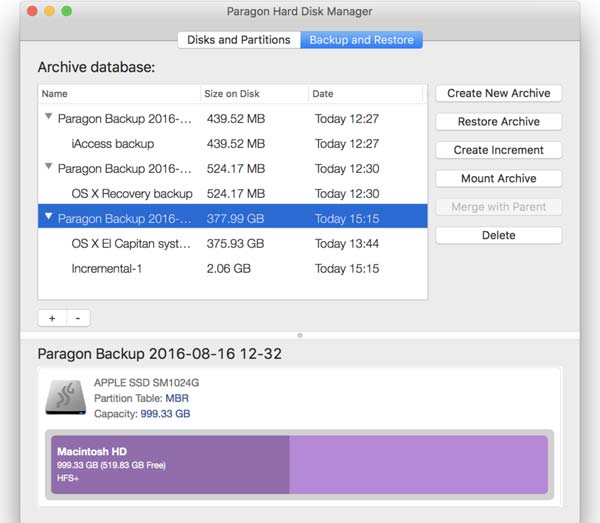Select the iAccess backup row
600x523 pixels.
(233, 144)
